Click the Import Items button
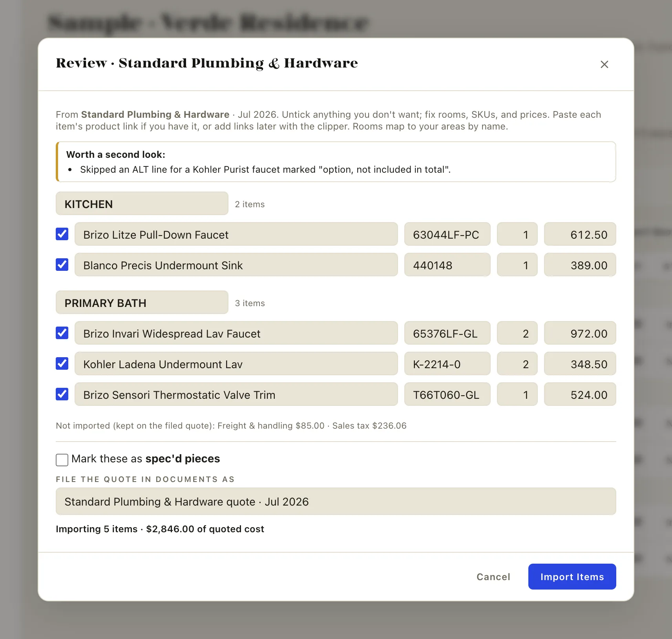672x639 pixels. pos(572,577)
